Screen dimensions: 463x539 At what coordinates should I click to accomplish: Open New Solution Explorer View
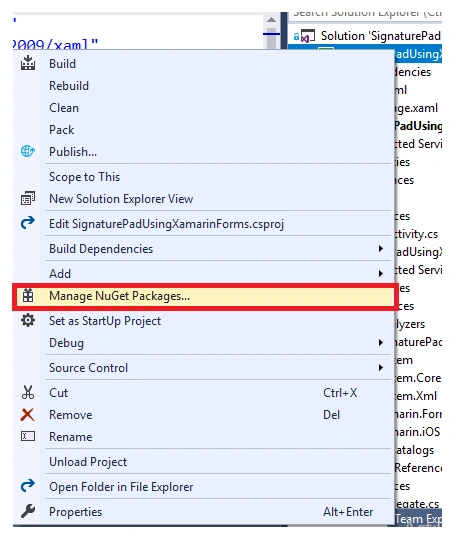(x=203, y=199)
